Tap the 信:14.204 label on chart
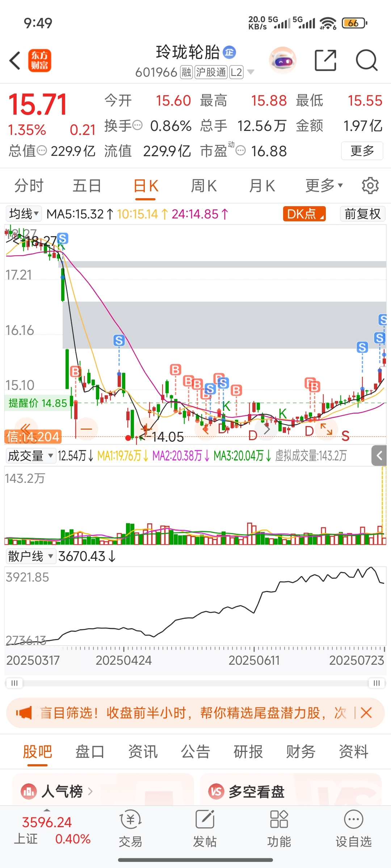 point(33,437)
